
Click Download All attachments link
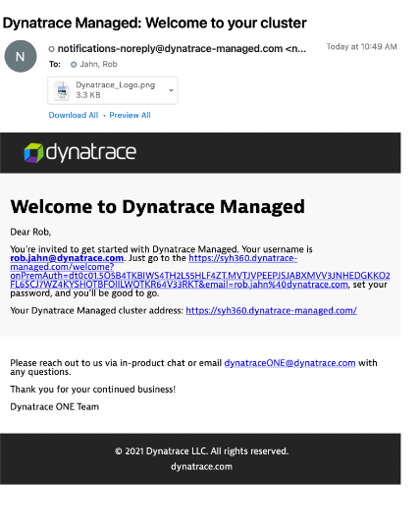74,115
